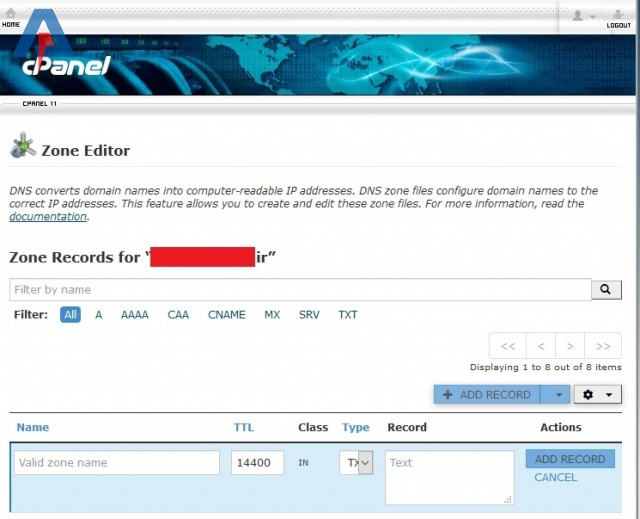Click the Zone Editor heading
The image size is (640, 519).
pyautogui.click(x=85, y=151)
